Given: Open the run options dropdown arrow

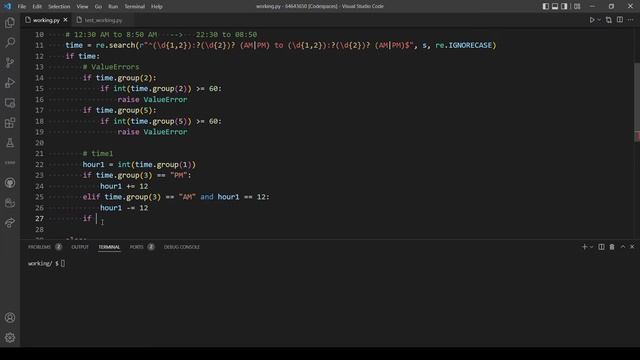Looking at the screenshot, I should click(599, 20).
